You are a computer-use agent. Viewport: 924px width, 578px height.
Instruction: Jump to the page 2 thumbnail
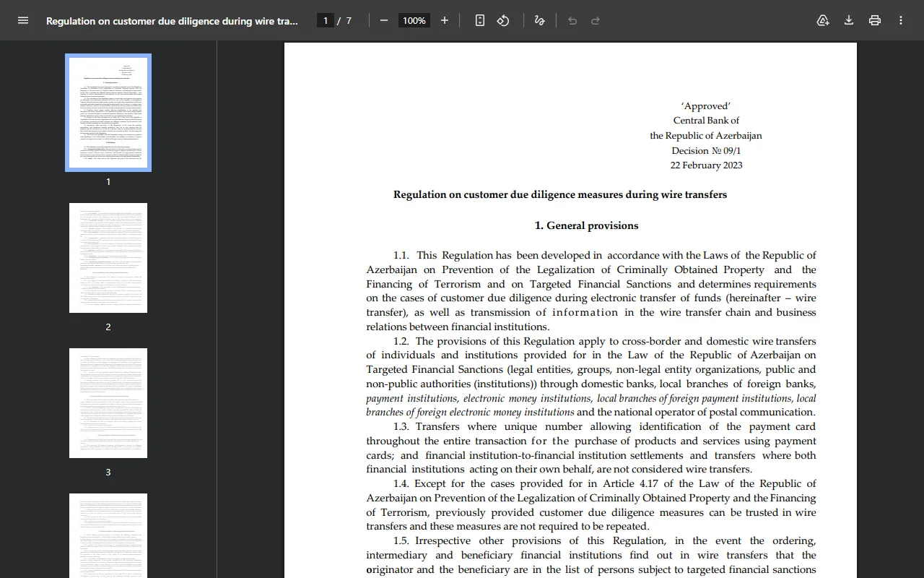click(108, 258)
